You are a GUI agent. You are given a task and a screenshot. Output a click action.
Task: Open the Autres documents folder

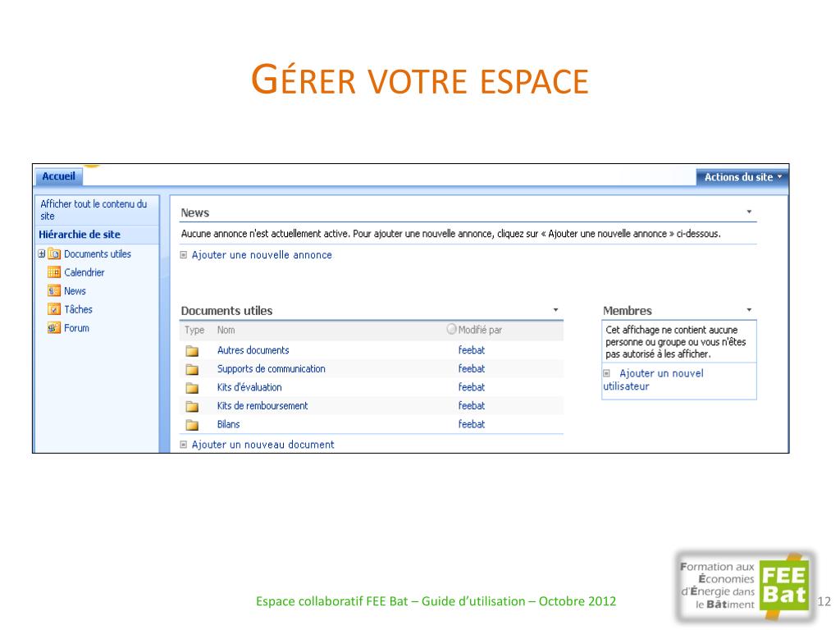click(x=253, y=350)
